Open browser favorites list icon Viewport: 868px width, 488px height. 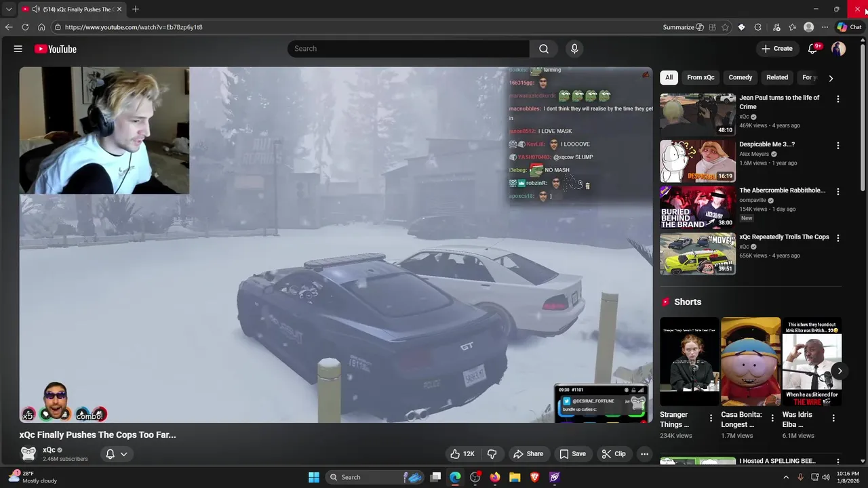pos(792,27)
